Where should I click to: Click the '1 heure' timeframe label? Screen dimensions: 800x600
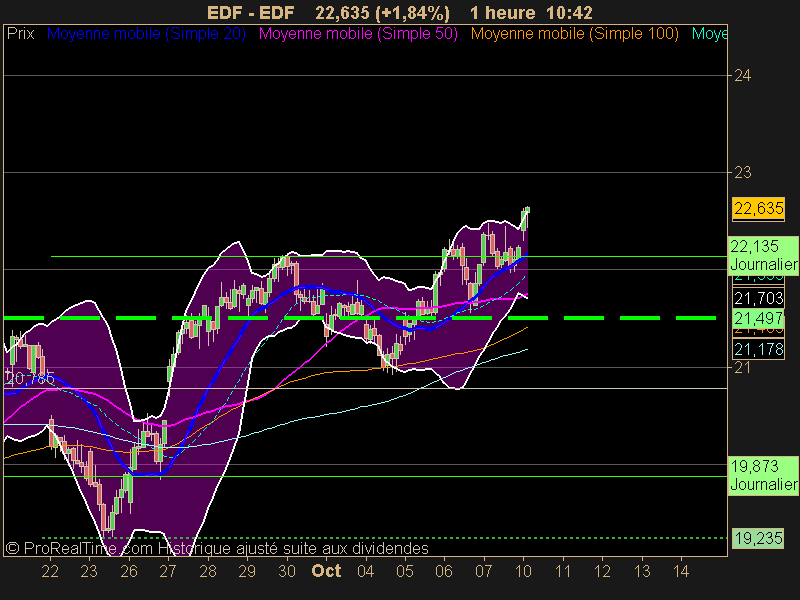pyautogui.click(x=502, y=13)
